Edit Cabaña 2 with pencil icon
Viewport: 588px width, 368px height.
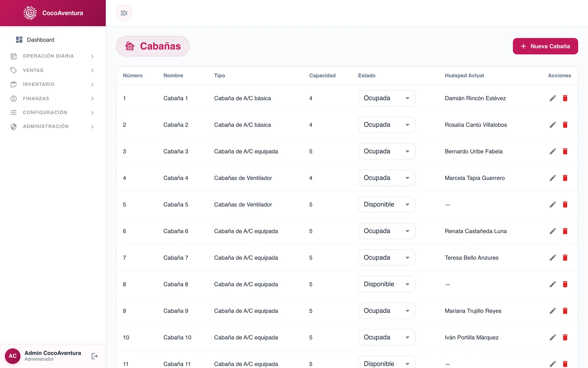click(553, 125)
